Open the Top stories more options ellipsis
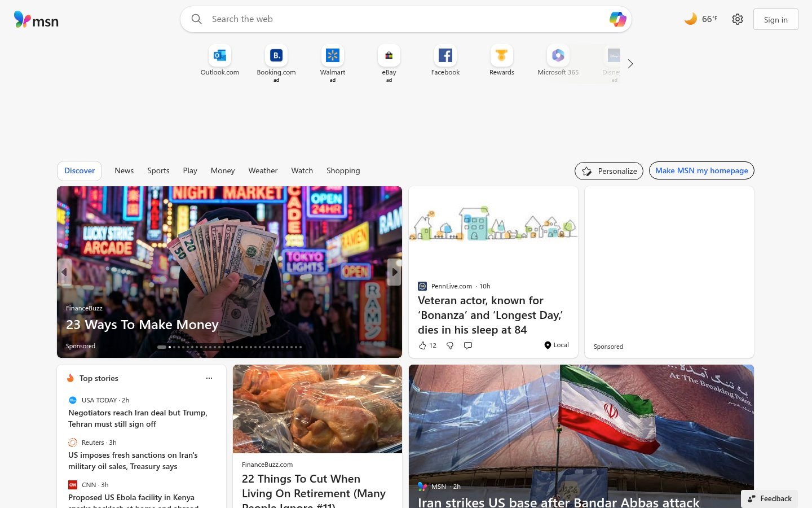Viewport: 812px width, 508px height. [209, 378]
